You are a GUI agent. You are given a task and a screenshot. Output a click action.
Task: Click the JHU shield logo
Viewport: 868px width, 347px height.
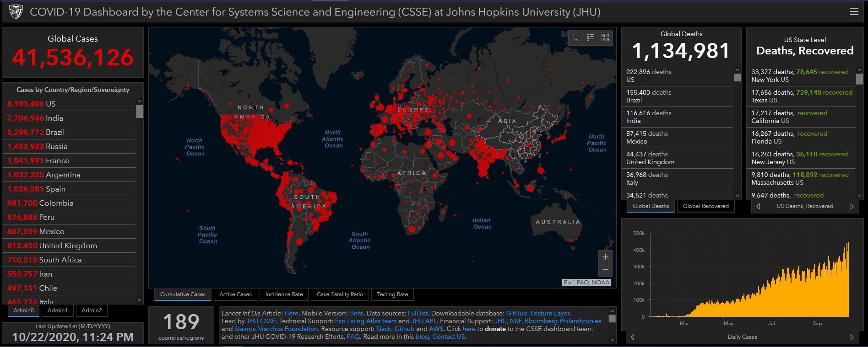coord(16,12)
